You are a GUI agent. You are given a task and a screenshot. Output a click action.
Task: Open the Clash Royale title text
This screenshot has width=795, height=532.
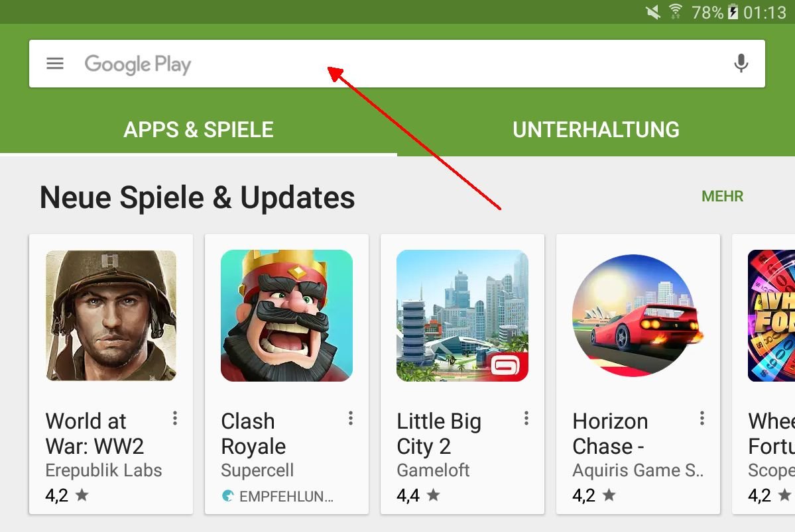tap(253, 434)
